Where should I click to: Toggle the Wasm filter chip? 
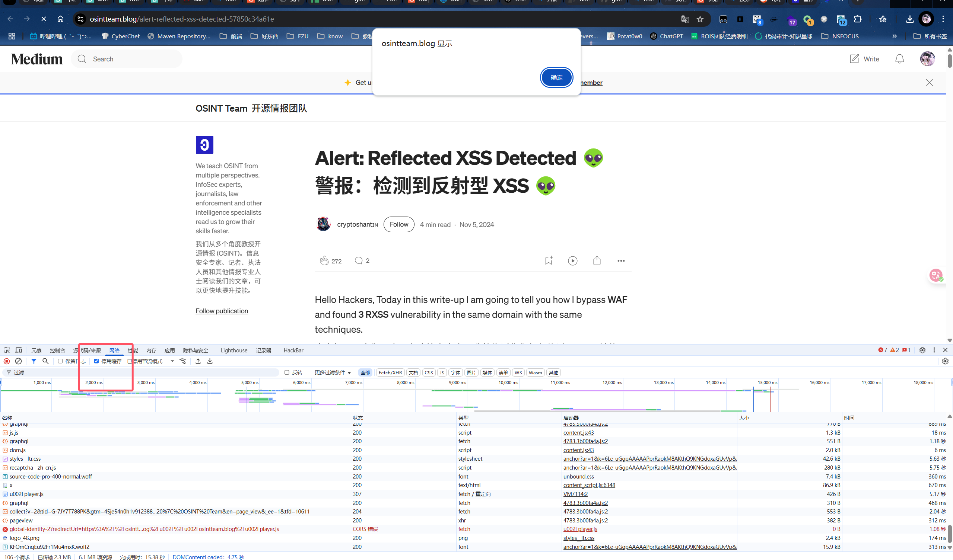coord(535,372)
